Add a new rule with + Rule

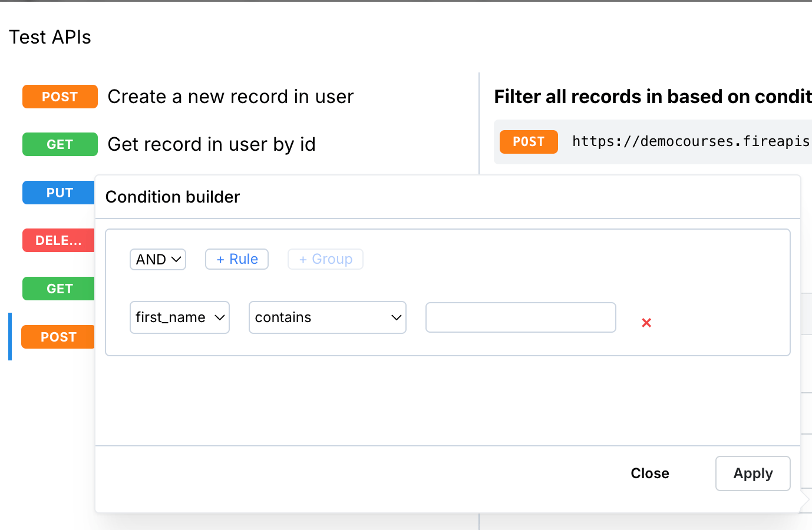coord(237,259)
